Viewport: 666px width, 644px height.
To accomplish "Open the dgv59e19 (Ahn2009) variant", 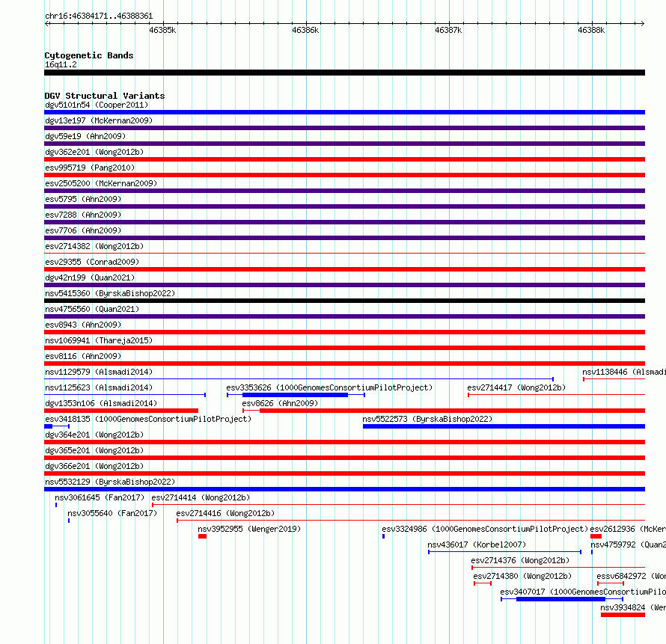I will point(85,136).
